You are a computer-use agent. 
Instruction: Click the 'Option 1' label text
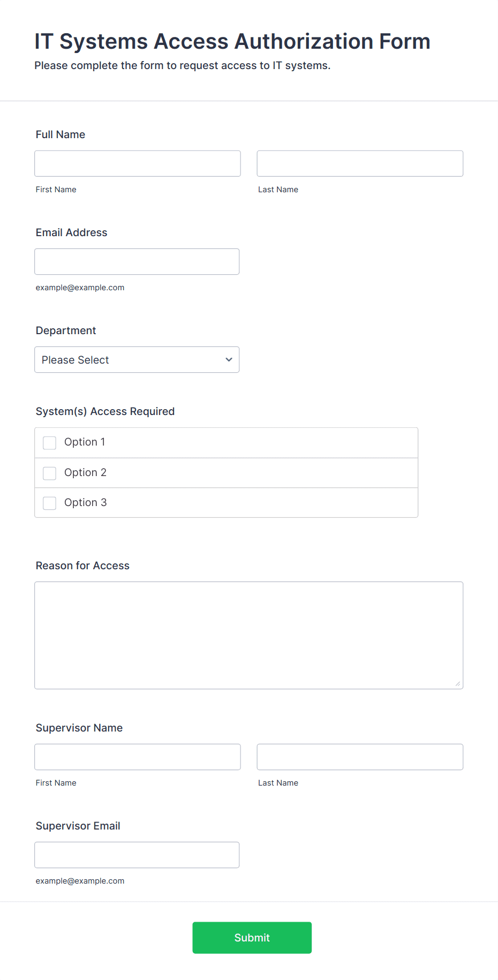[x=85, y=442]
